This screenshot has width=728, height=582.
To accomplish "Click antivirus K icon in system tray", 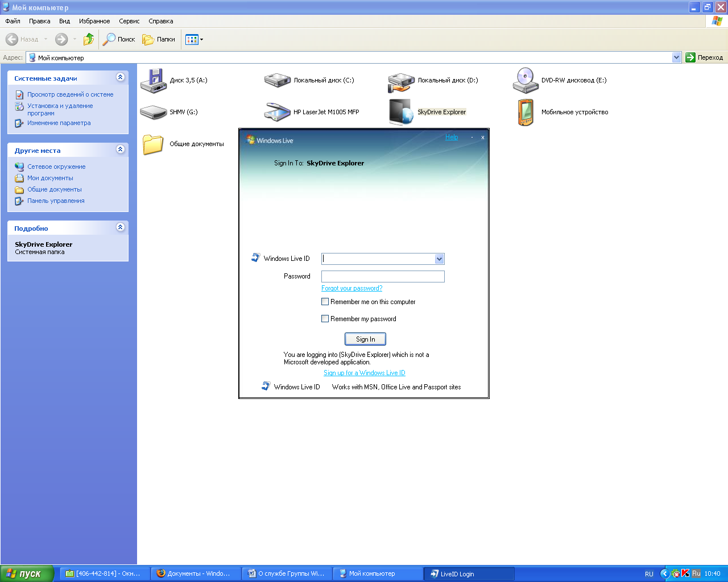I will [685, 573].
